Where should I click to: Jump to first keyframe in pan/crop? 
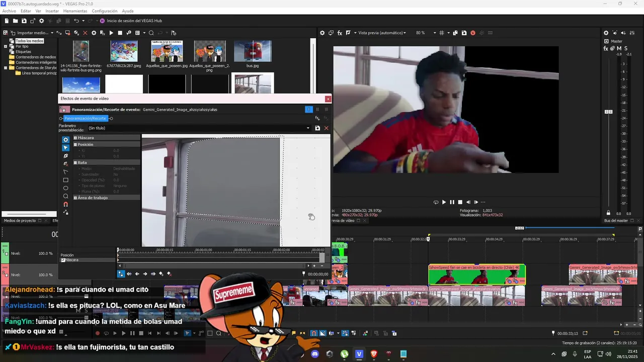click(129, 274)
